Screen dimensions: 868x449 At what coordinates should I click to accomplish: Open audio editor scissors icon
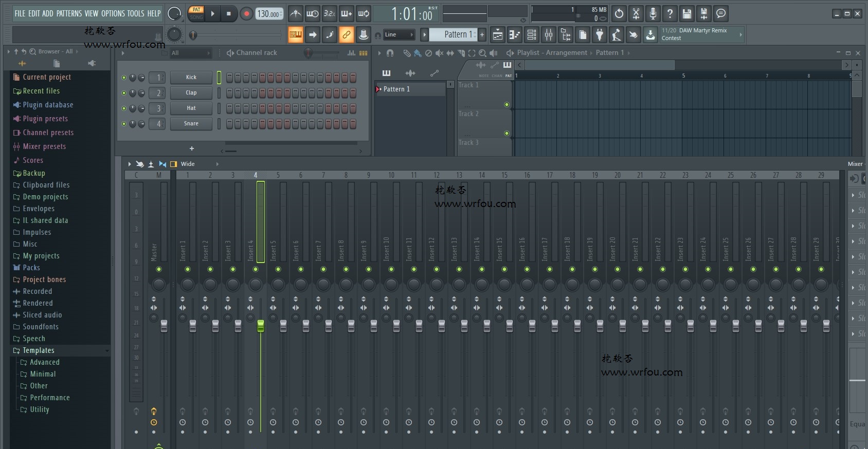click(x=636, y=14)
